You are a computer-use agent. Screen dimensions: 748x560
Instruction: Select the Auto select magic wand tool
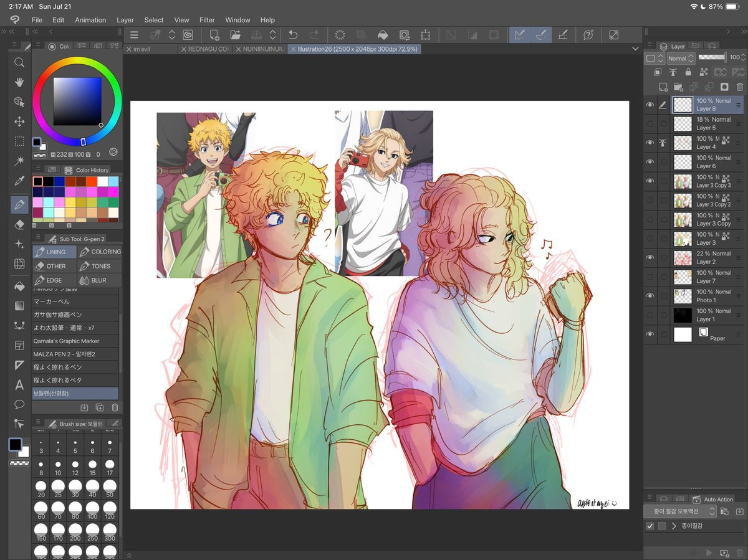[x=19, y=161]
